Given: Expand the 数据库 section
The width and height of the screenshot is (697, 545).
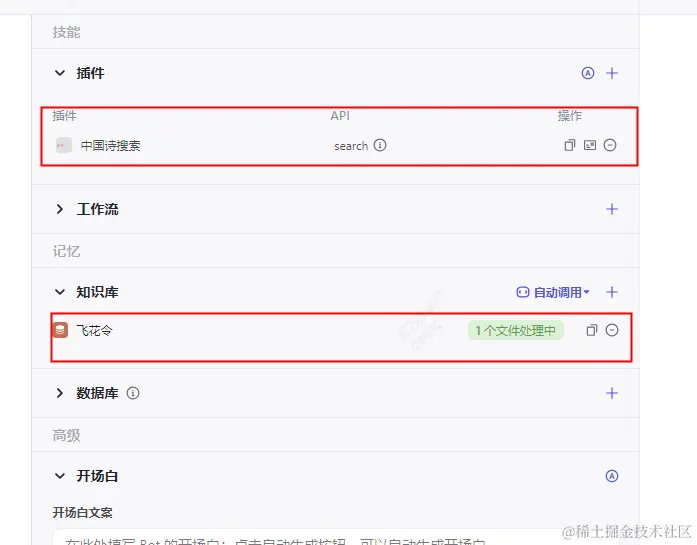Looking at the screenshot, I should [x=60, y=393].
